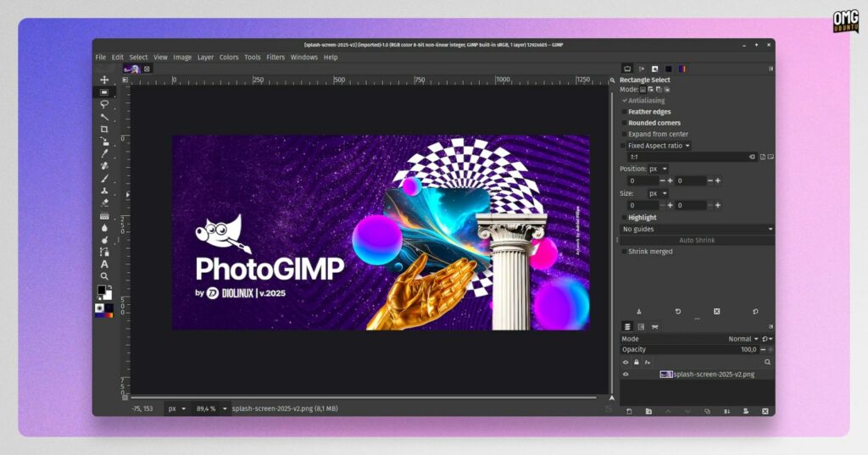Select the Heal bandage tool

(104, 166)
